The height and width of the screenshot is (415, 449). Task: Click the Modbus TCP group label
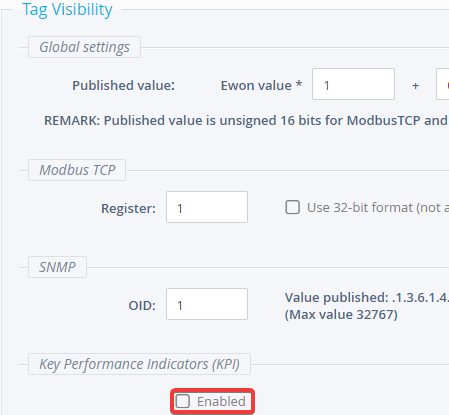click(77, 170)
